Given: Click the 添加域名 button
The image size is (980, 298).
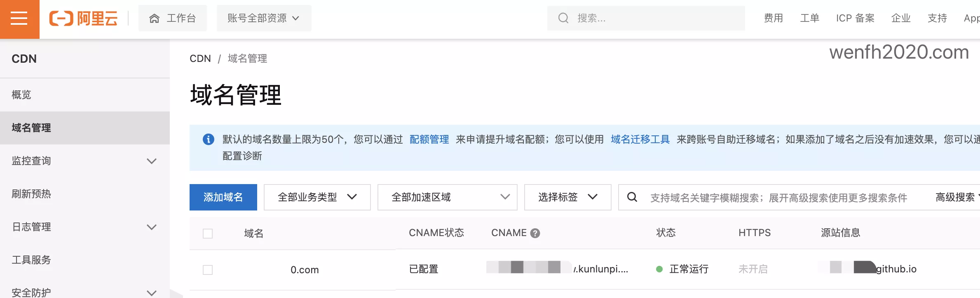Looking at the screenshot, I should pyautogui.click(x=223, y=197).
